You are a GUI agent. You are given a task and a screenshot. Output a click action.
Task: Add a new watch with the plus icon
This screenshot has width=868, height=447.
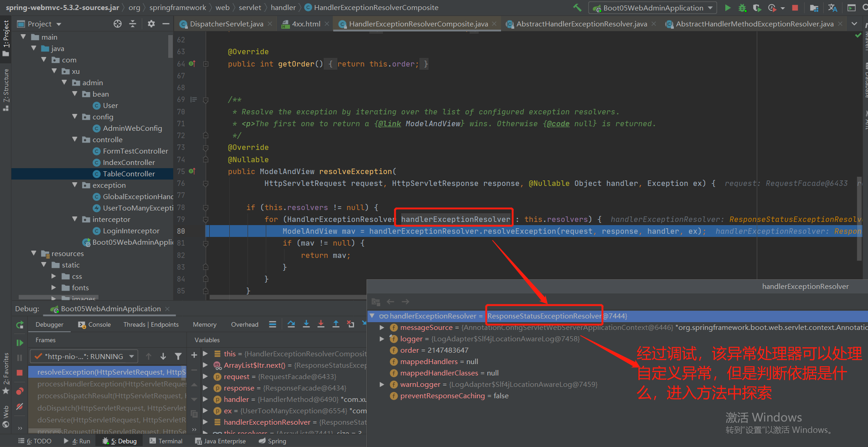pos(194,355)
